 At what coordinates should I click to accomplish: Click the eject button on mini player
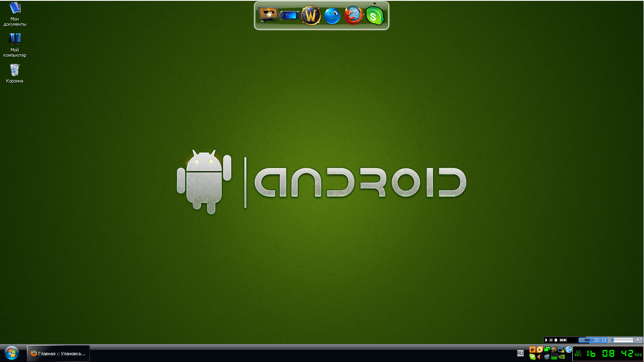point(638,340)
